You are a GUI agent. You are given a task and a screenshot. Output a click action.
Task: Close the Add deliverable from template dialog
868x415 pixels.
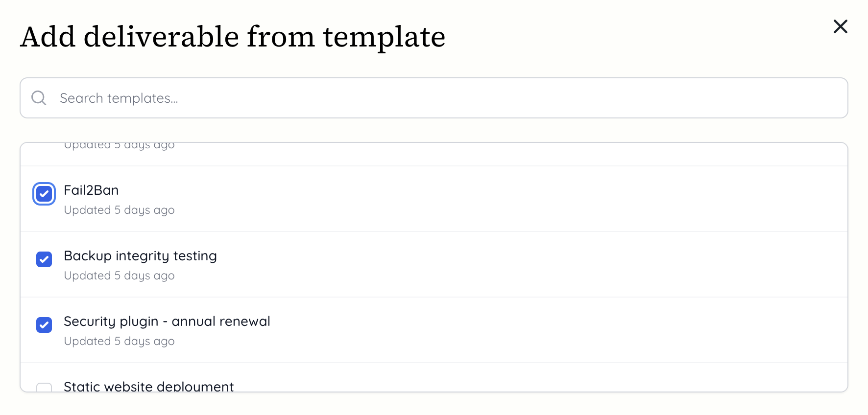[841, 27]
